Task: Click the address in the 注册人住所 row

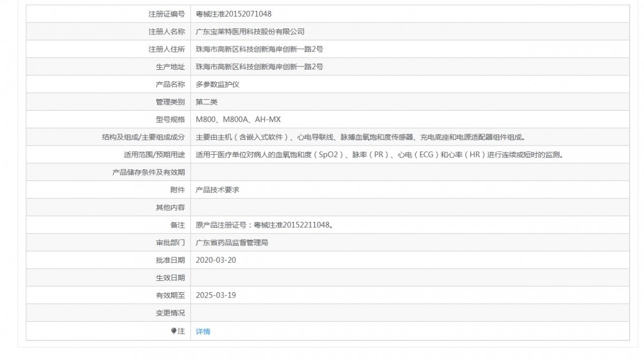Action: [x=259, y=49]
